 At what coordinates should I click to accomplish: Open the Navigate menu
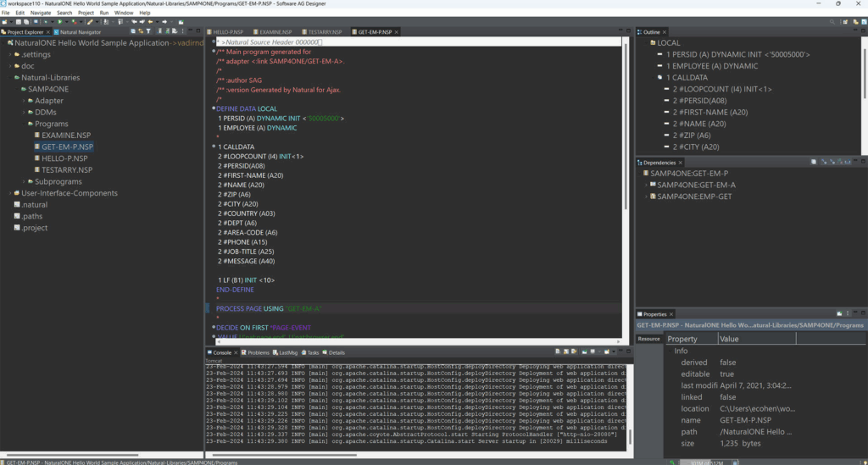[x=40, y=13]
